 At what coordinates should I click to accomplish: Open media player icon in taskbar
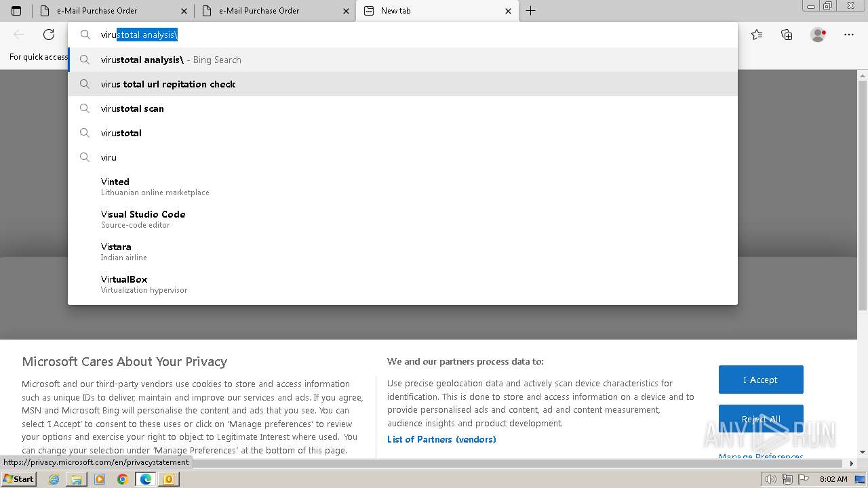tap(100, 479)
